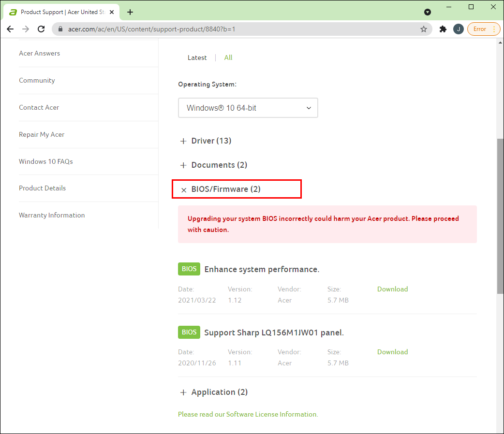Open the Operating System dropdown

click(x=248, y=108)
